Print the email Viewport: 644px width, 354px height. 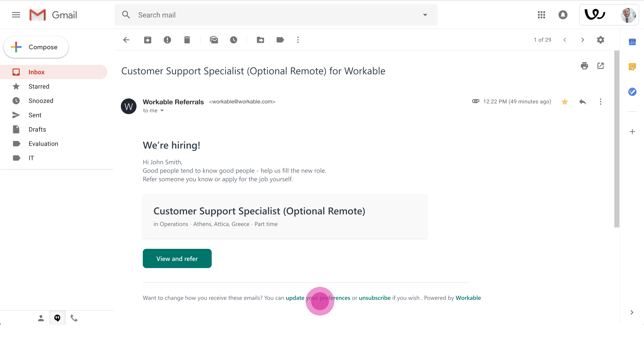(x=584, y=66)
